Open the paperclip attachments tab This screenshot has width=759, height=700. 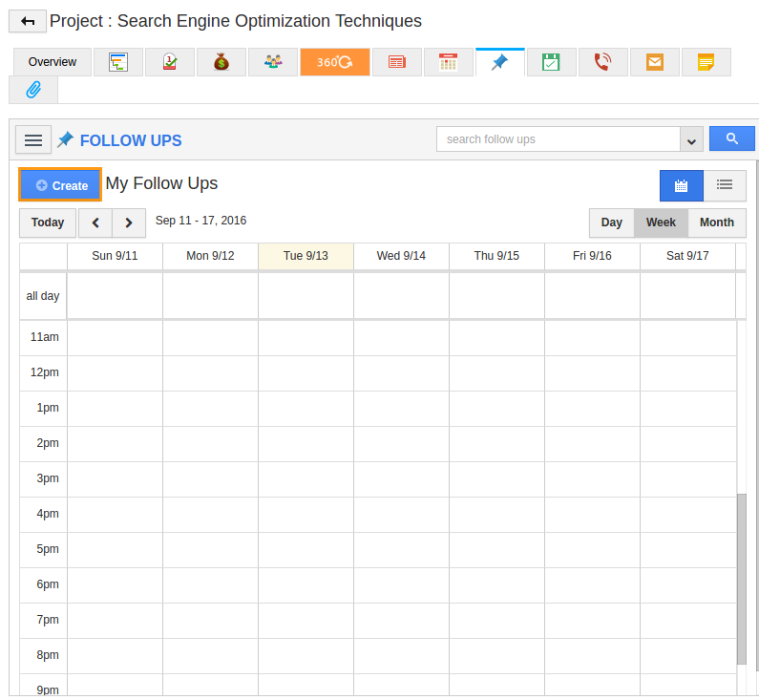pos(33,90)
